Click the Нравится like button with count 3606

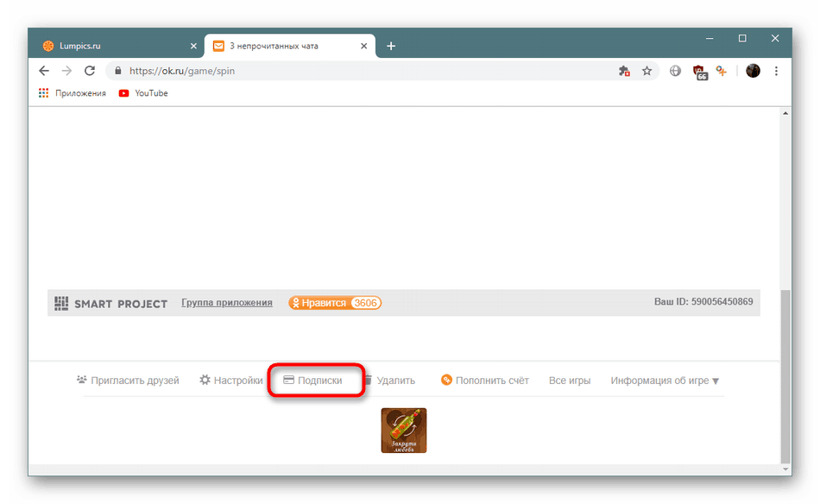[x=335, y=303]
